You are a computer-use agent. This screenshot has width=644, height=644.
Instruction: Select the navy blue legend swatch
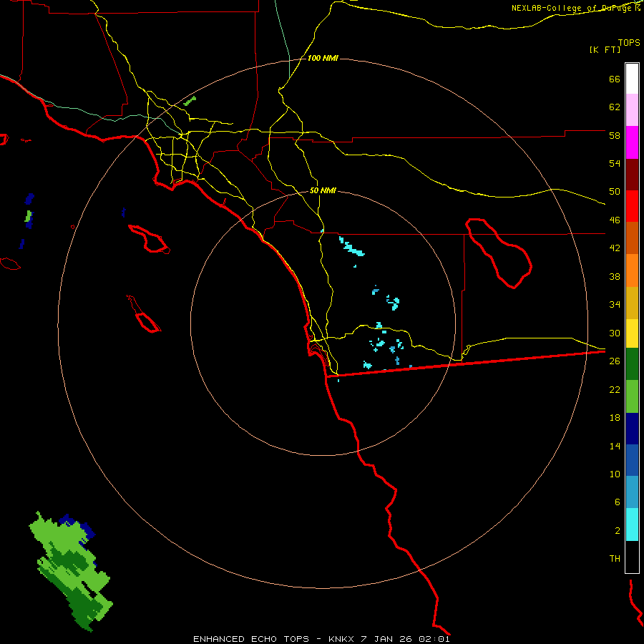[632, 429]
